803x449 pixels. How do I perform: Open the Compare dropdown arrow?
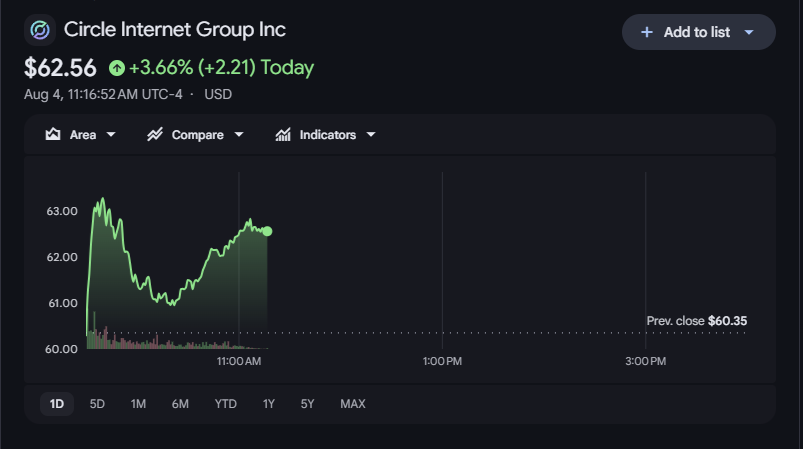(239, 135)
